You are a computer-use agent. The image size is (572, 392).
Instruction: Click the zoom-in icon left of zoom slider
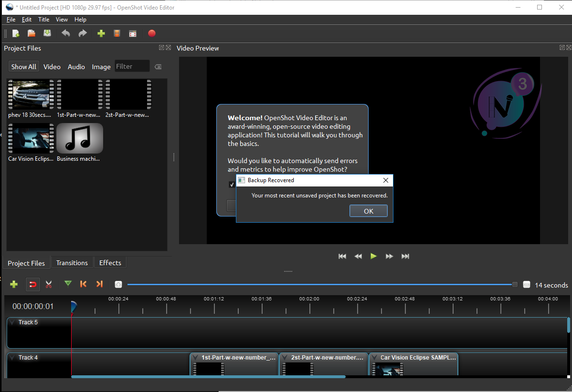click(118, 285)
